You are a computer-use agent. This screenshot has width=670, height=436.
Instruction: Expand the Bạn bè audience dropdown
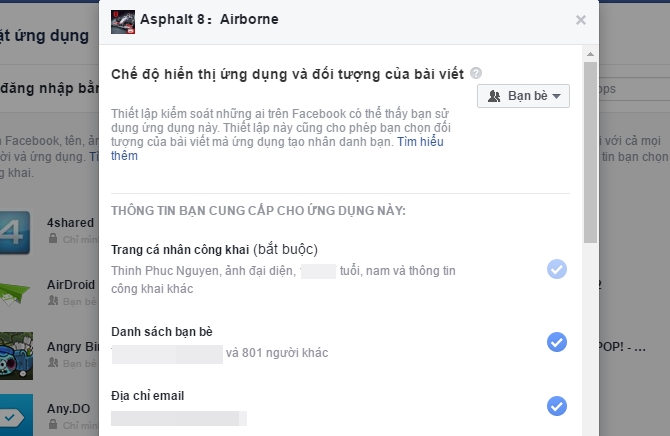tap(524, 96)
